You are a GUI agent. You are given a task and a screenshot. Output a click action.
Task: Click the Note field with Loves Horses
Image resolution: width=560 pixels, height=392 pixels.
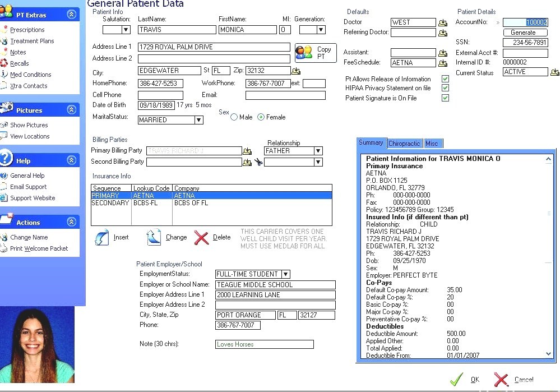(x=264, y=344)
